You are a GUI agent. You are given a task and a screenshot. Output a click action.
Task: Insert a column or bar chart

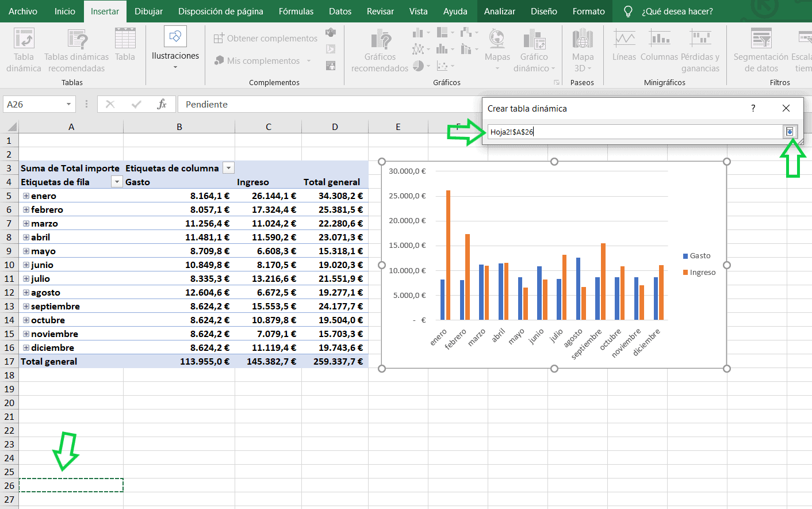tap(418, 33)
